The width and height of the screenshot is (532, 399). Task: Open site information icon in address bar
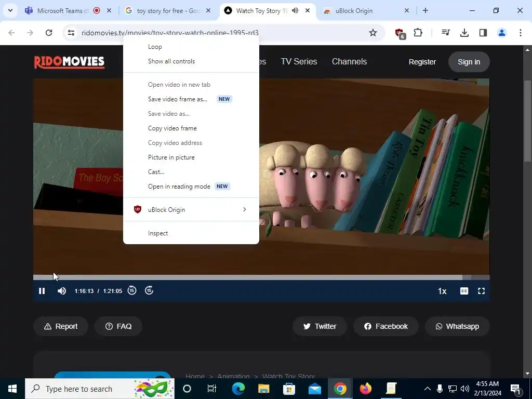71,33
